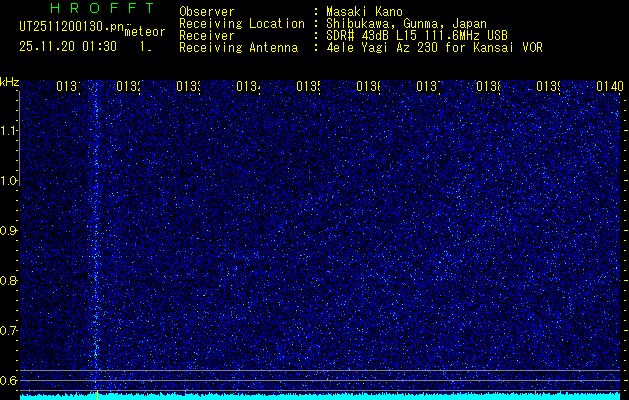Click the cyan signal level bar at bottom

(x=320, y=397)
